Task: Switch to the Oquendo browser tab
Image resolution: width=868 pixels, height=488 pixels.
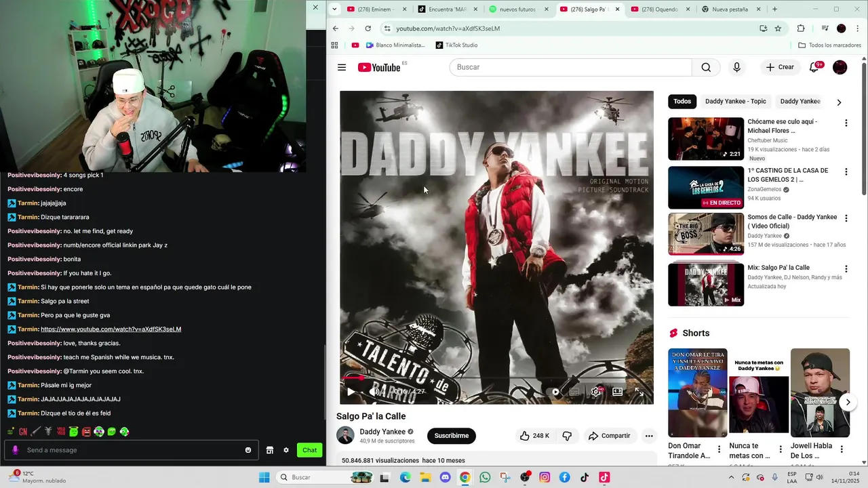Action: tap(661, 9)
